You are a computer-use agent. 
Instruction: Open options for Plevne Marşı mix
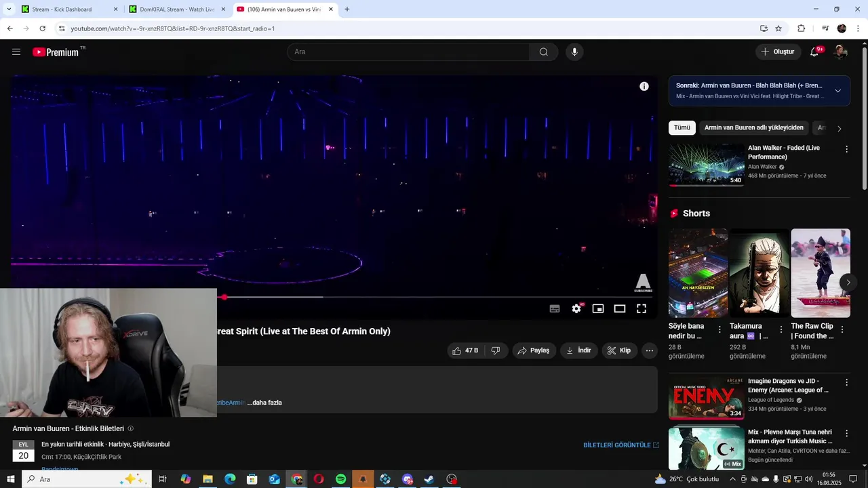[x=846, y=433]
